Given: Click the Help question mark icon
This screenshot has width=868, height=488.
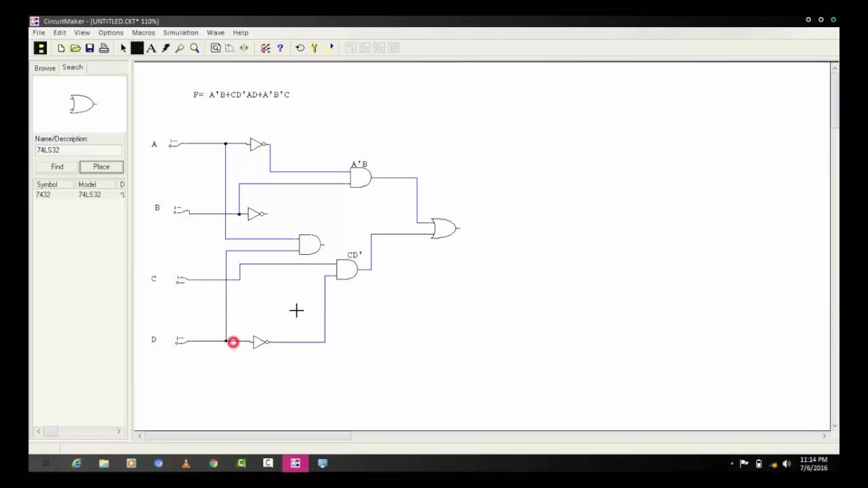Looking at the screenshot, I should click(x=280, y=48).
